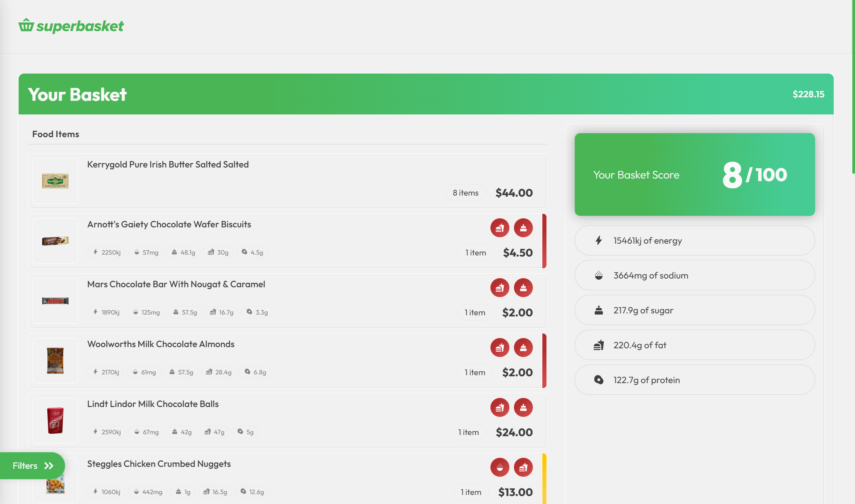Click the sodium total summary pill

[694, 275]
